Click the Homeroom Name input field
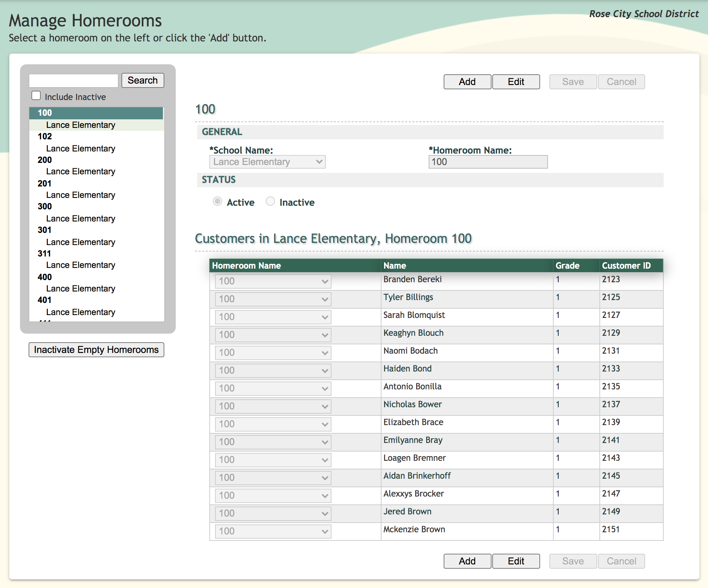The width and height of the screenshot is (708, 588). (488, 162)
